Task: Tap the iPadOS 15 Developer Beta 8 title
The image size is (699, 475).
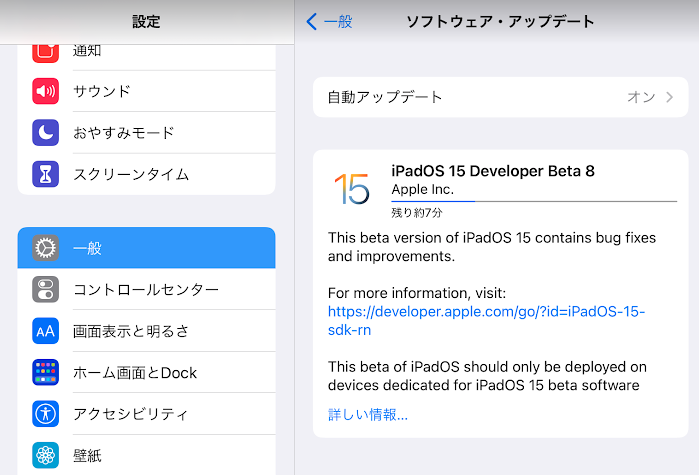Action: coord(493,171)
